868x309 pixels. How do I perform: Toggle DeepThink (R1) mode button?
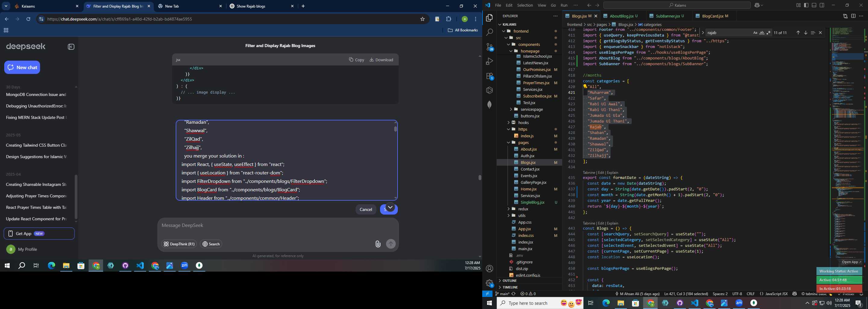[x=179, y=244]
